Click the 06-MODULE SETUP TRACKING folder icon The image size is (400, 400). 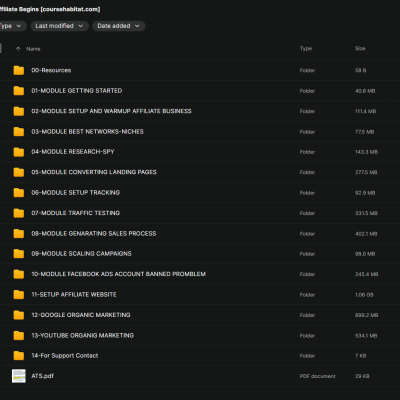tap(19, 192)
